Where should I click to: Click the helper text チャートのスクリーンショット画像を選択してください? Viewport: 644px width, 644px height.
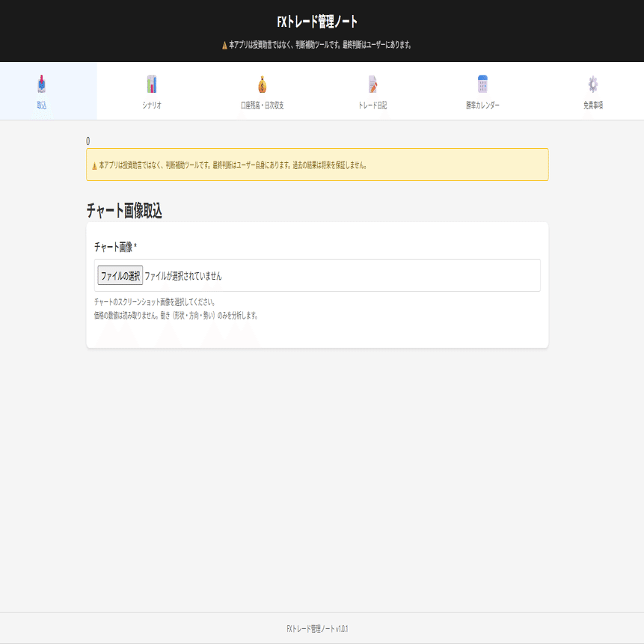click(154, 302)
